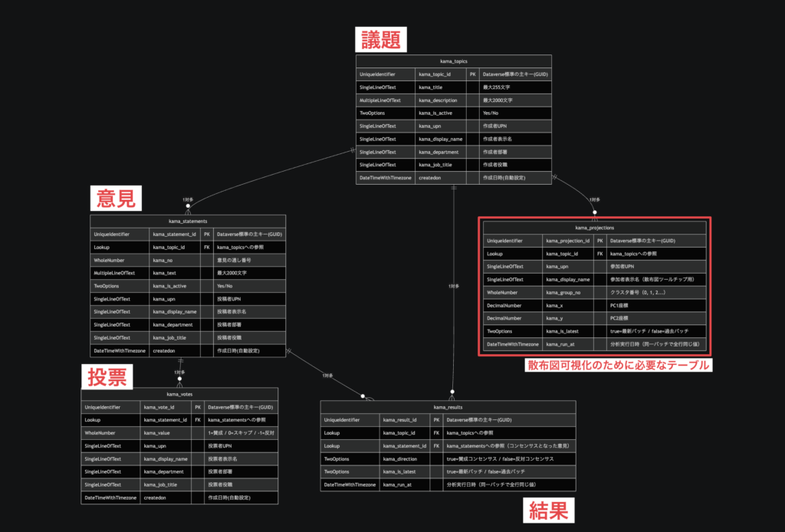Click the kama_projections table title
The image size is (785, 532).
595,227
